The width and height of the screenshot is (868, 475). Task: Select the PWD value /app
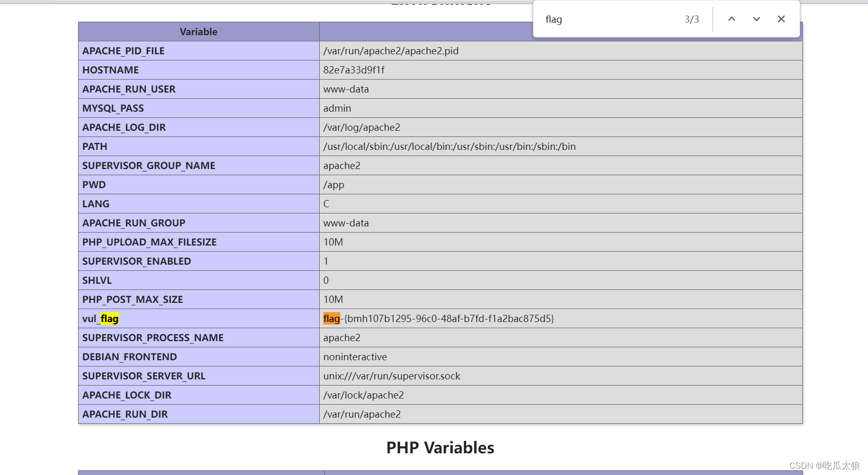click(334, 185)
